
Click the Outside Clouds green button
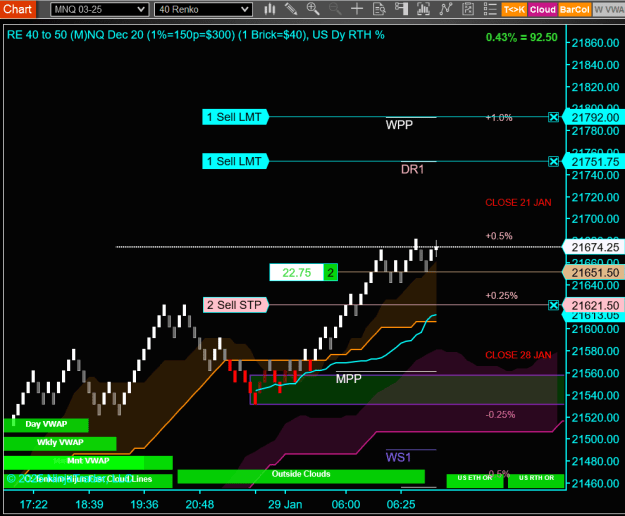click(x=301, y=476)
